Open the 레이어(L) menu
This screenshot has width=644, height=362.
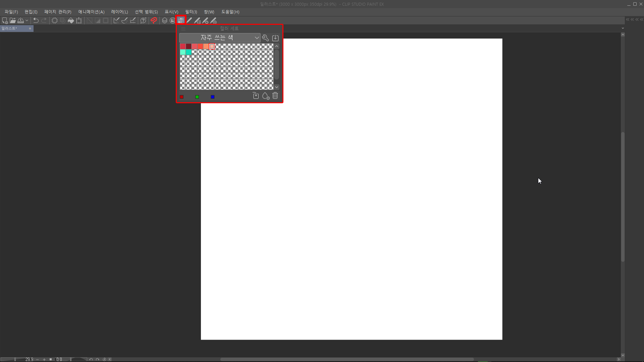point(119,12)
